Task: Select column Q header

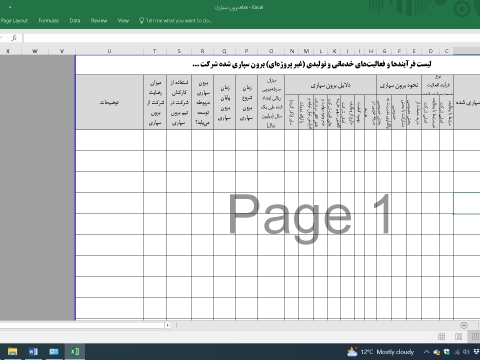Action: click(224, 51)
